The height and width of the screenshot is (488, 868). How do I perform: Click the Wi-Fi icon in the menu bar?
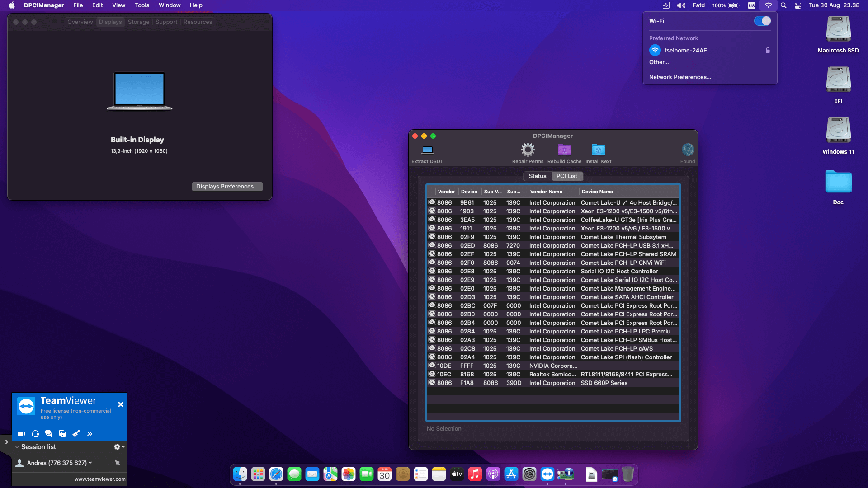click(x=768, y=5)
